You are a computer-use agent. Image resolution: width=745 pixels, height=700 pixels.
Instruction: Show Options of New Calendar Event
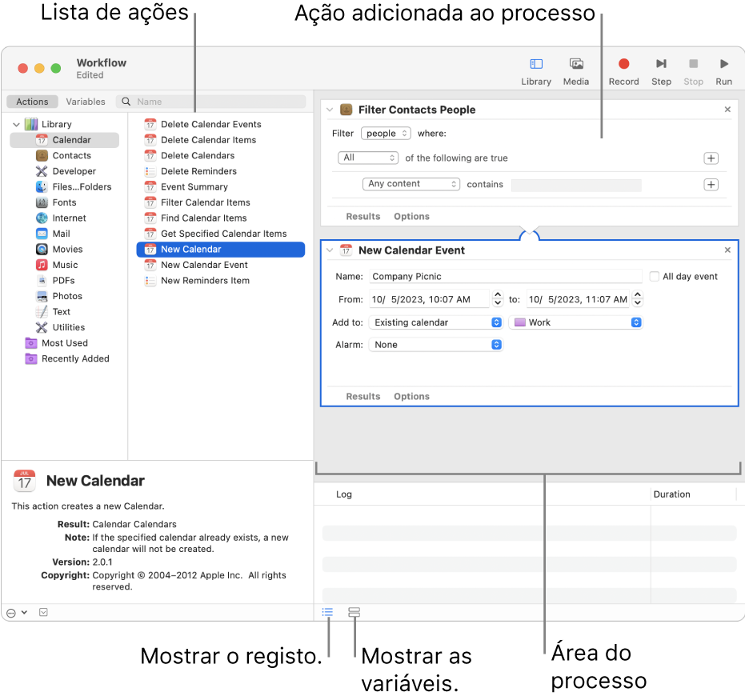411,397
